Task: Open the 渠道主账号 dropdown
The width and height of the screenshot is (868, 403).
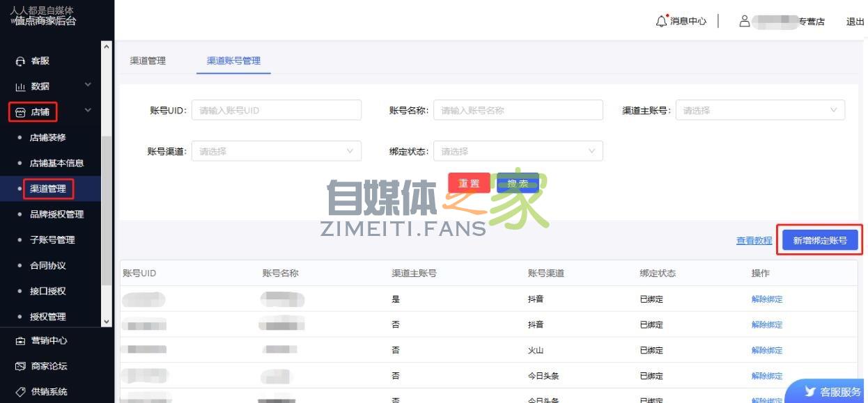Action: coord(759,110)
